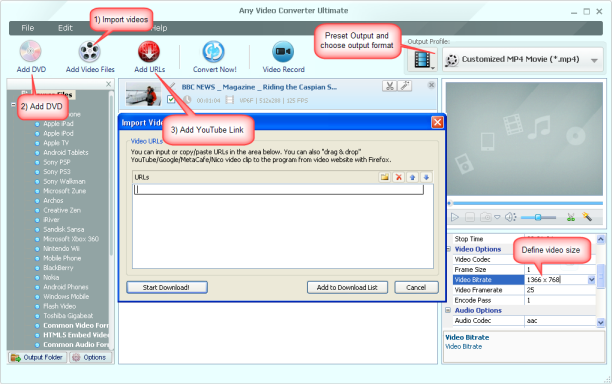The height and width of the screenshot is (384, 612).
Task: Click the URL input field
Action: pos(279,190)
